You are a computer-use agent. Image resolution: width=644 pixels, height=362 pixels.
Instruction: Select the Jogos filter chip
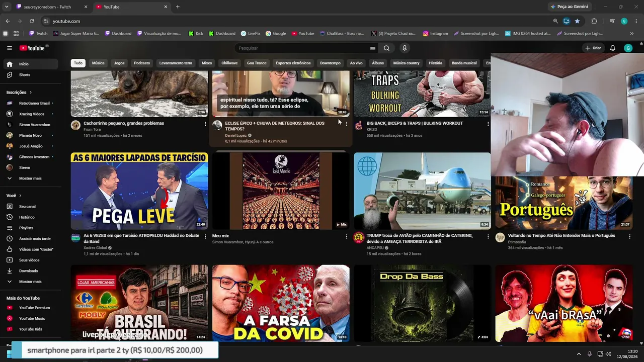119,63
